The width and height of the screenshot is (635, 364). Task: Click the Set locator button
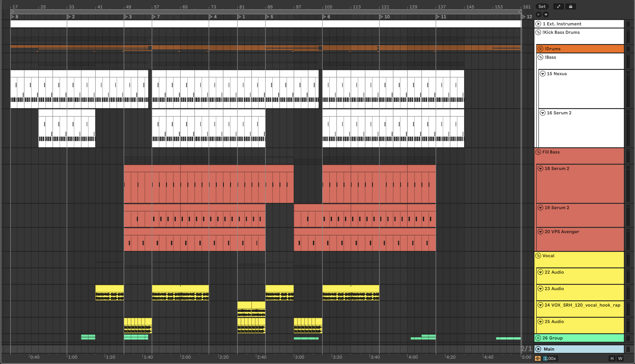point(542,6)
